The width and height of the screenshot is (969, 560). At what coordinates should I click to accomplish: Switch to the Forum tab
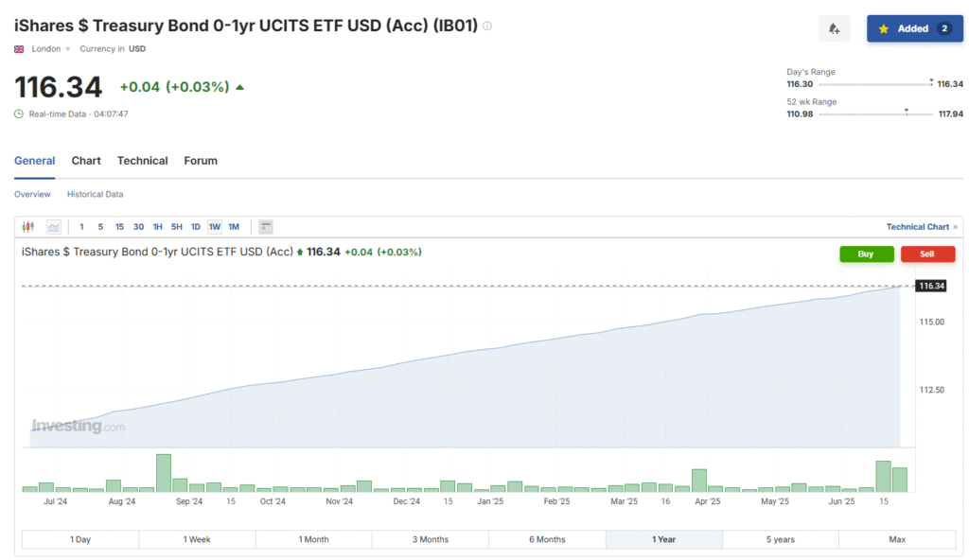201,161
